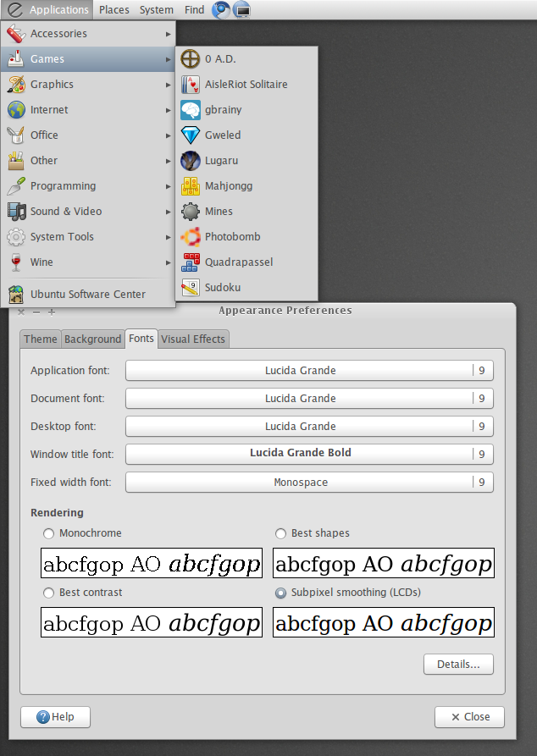Expand Programming submenu arrow
537x756 pixels.
[x=168, y=186]
